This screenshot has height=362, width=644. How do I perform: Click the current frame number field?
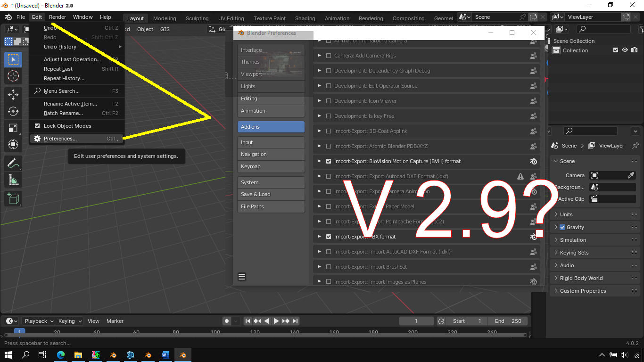coord(416,321)
